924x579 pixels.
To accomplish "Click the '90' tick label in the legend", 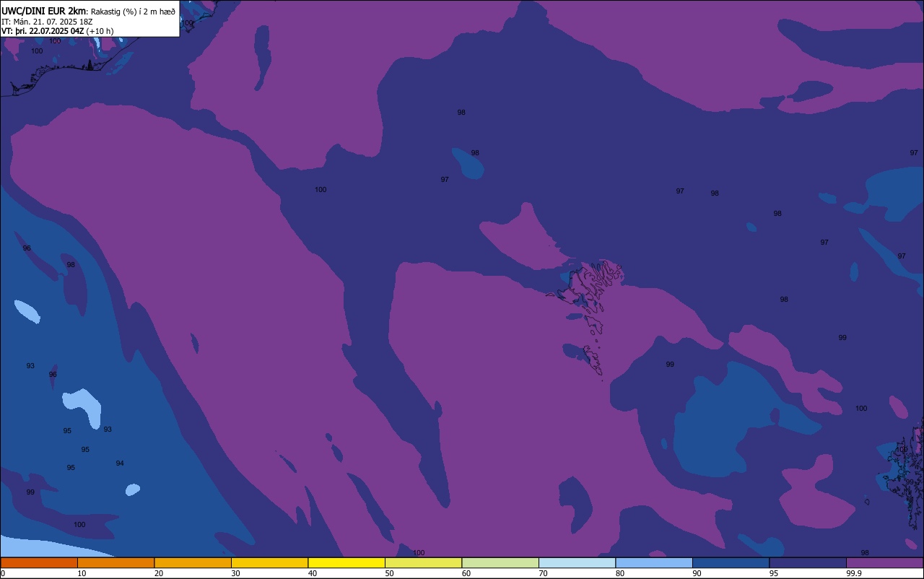I will click(x=697, y=573).
